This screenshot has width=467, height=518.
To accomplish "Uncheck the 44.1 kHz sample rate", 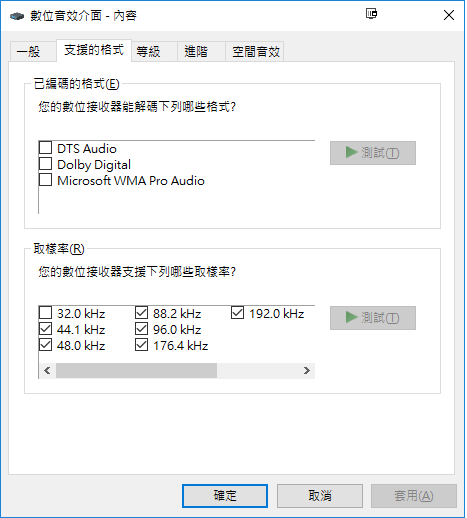I will [x=46, y=329].
